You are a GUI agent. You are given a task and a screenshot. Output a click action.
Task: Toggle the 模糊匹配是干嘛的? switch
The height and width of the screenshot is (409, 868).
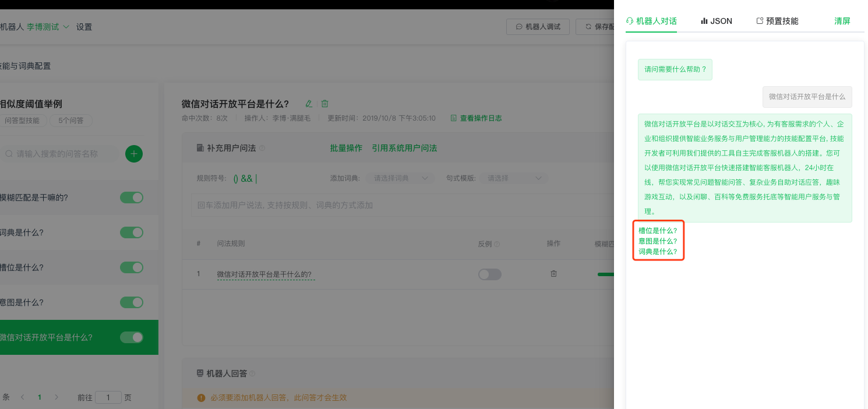132,198
